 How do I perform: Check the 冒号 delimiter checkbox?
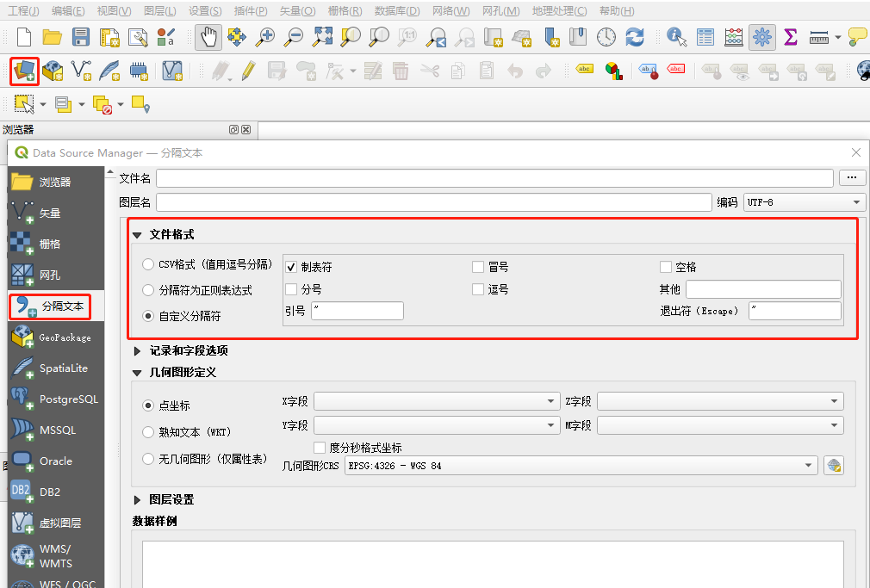tap(478, 267)
